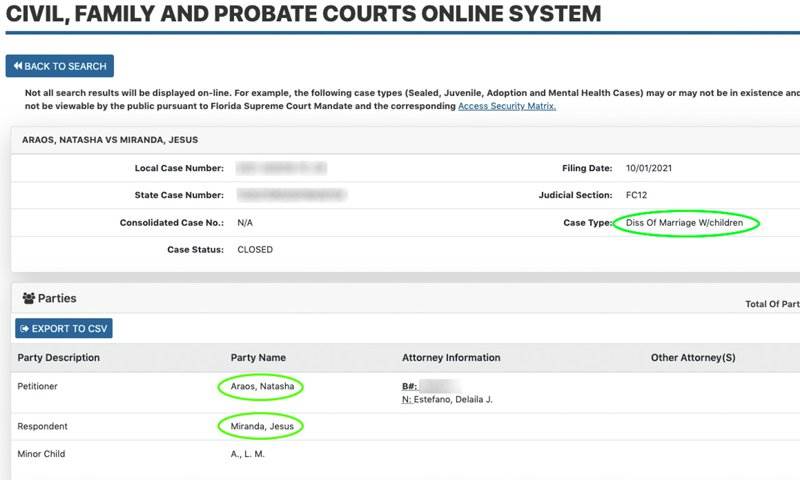Select petitioner name Araos, Natasha
The width and height of the screenshot is (800, 480).
(260, 386)
